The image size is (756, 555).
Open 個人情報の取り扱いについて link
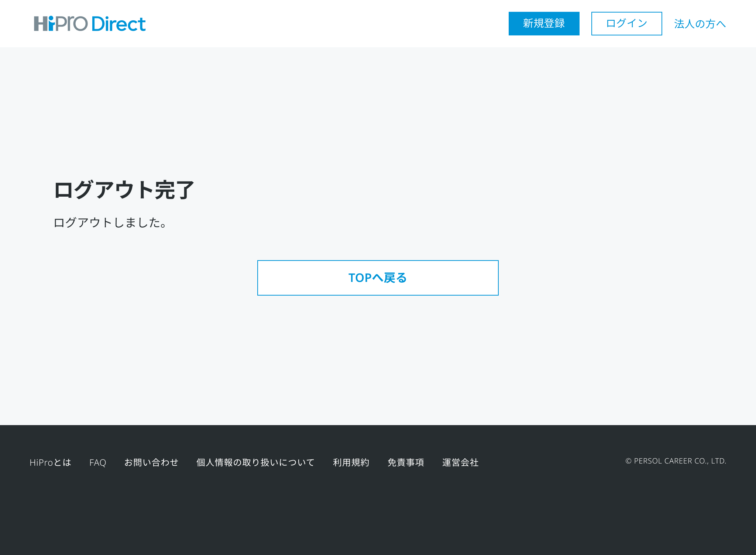coord(255,462)
